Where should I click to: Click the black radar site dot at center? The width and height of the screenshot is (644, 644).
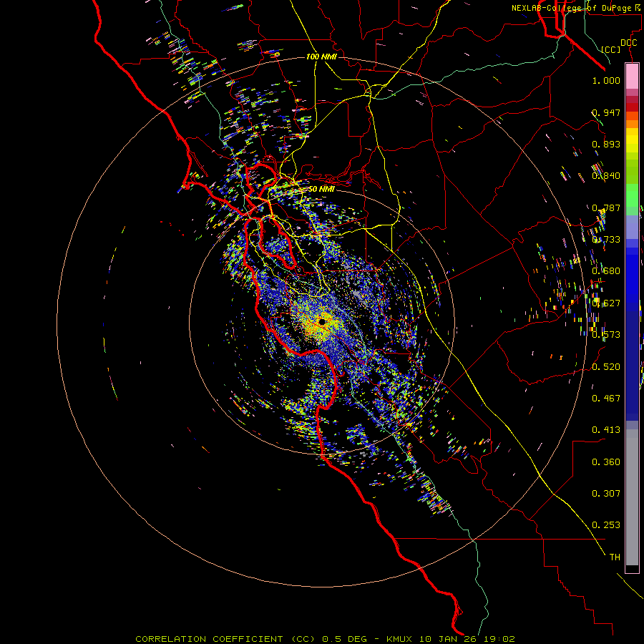click(322, 322)
